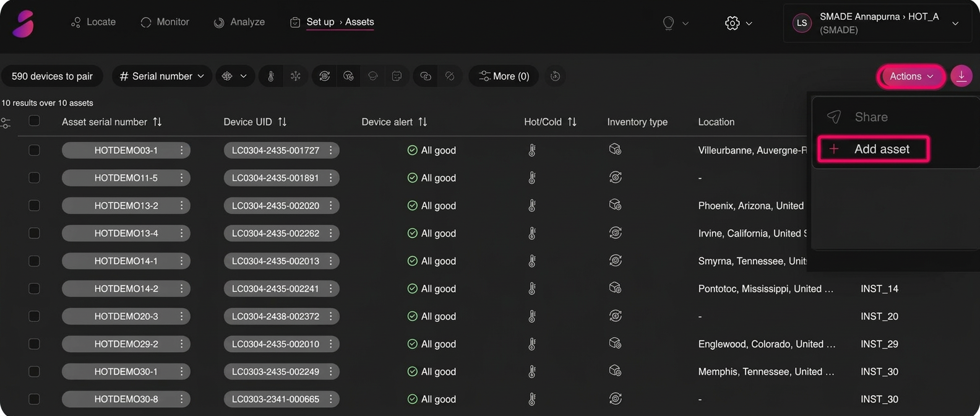
Task: Click the greyed calendar filter icon
Action: 397,76
